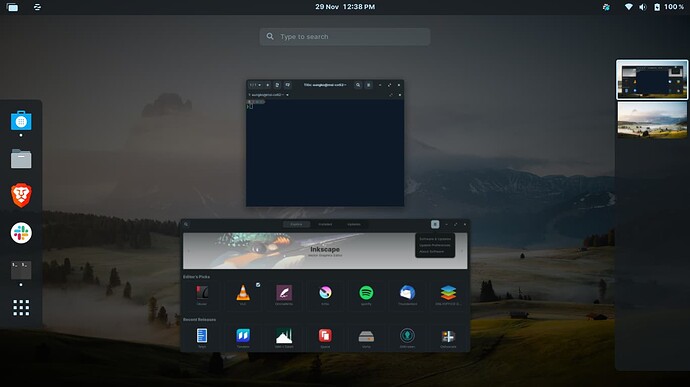Open terminal hamburger menu
The height and width of the screenshot is (387, 690).
(369, 85)
